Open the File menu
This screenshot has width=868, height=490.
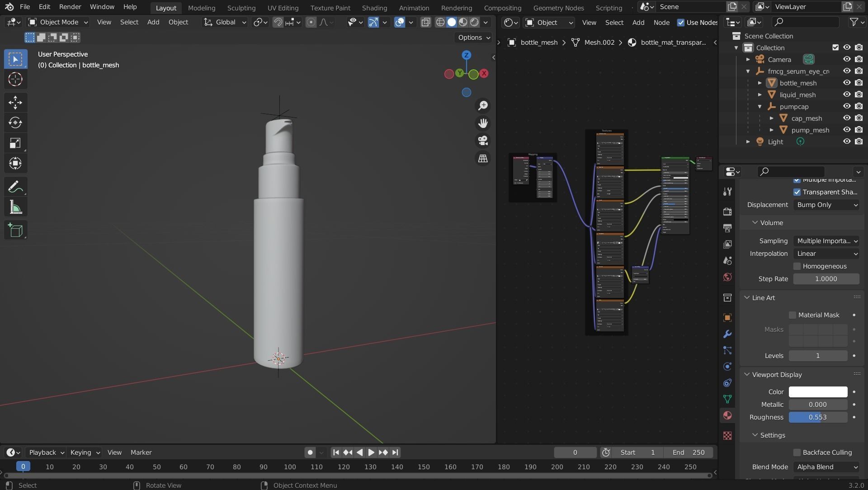(x=25, y=7)
